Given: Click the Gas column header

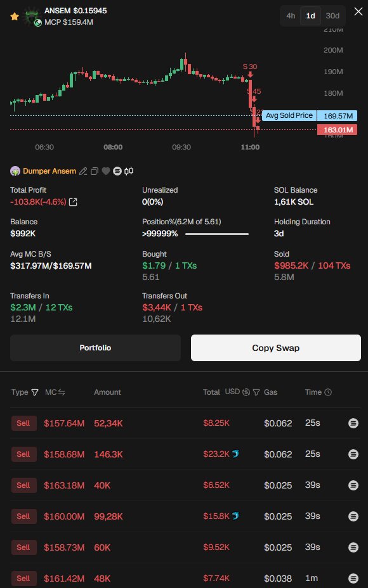Looking at the screenshot, I should [271, 392].
